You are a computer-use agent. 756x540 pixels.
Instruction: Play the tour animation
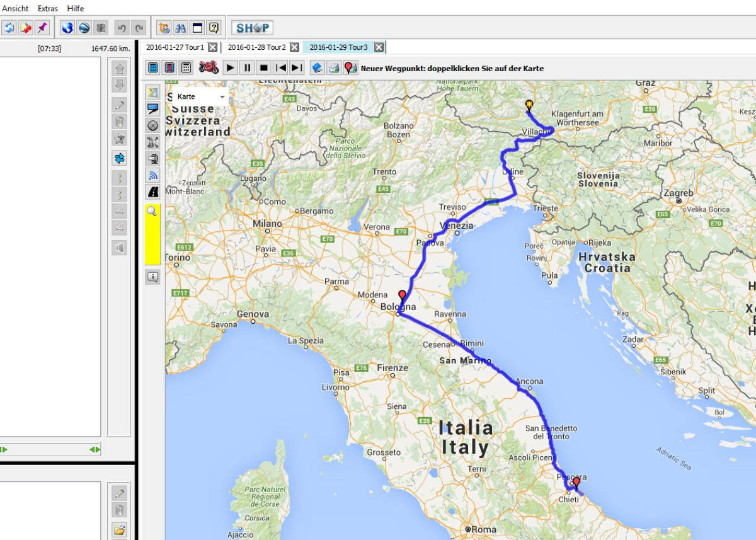pos(231,67)
